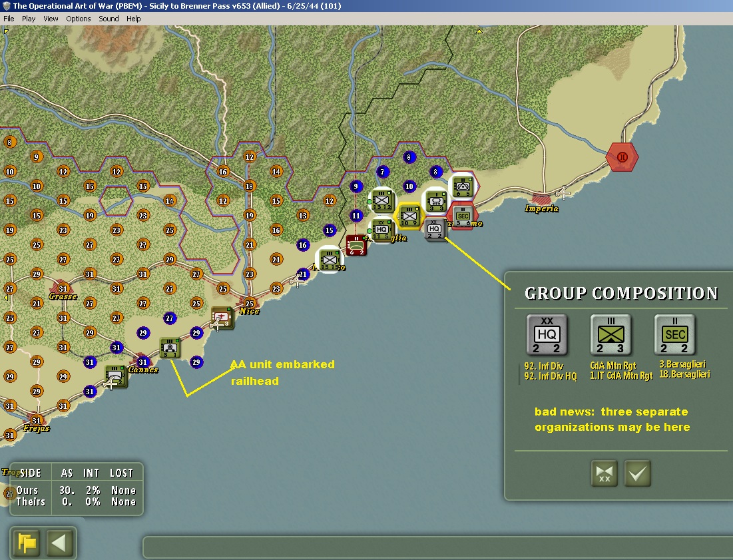733x560 pixels.
Task: Open the File menu
Action: click(x=9, y=19)
